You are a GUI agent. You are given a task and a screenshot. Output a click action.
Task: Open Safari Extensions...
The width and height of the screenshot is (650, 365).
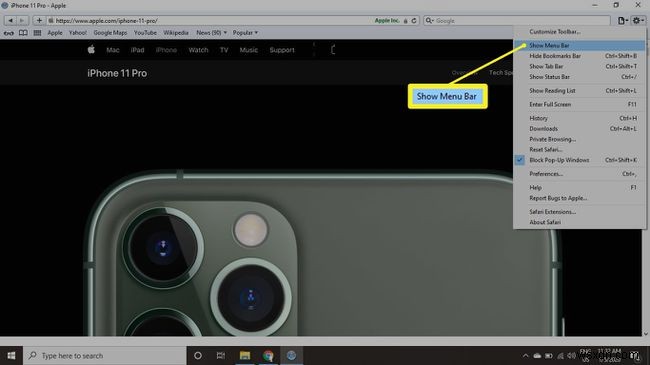[x=580, y=212]
